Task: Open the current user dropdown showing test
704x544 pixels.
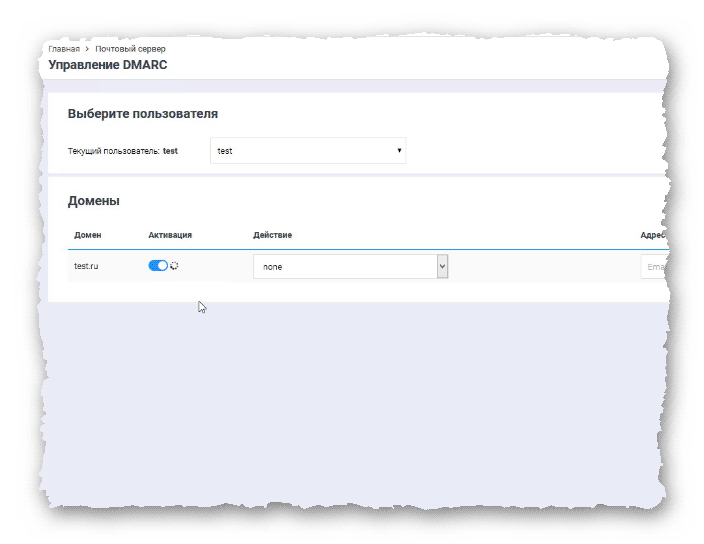Action: point(308,151)
